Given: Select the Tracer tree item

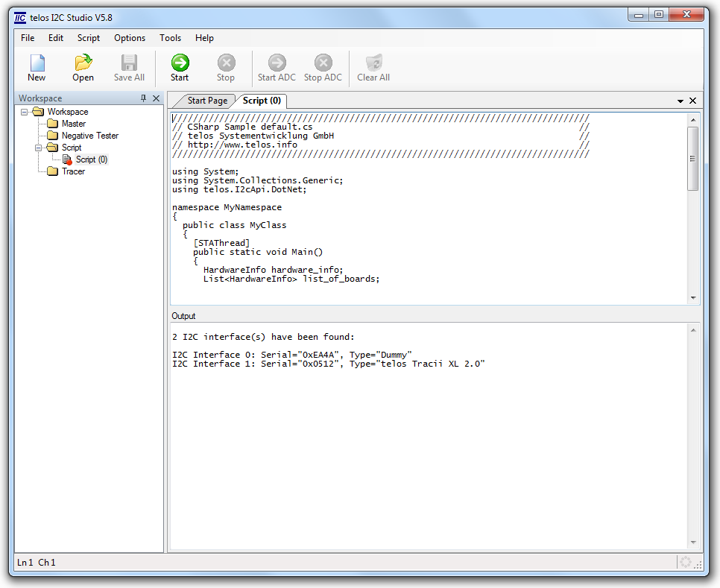Looking at the screenshot, I should [73, 171].
